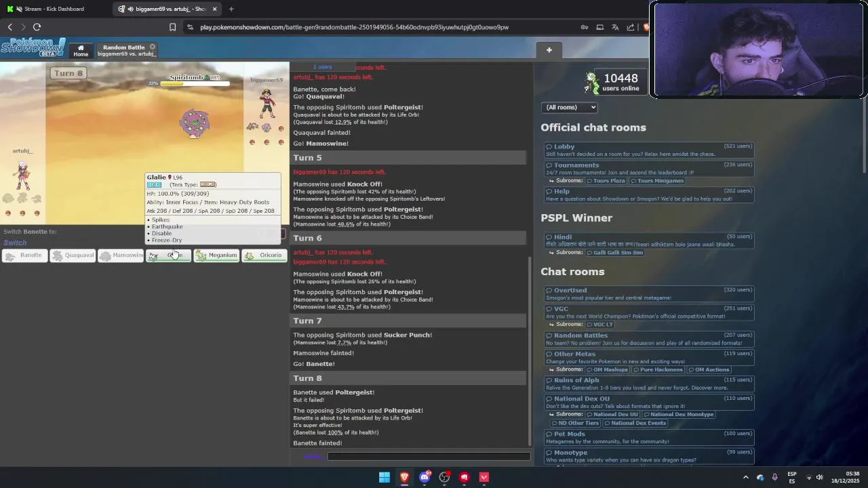Screen dimensions: 868x488
Task: Open the ND Other Tiers subroom
Action: point(574,424)
